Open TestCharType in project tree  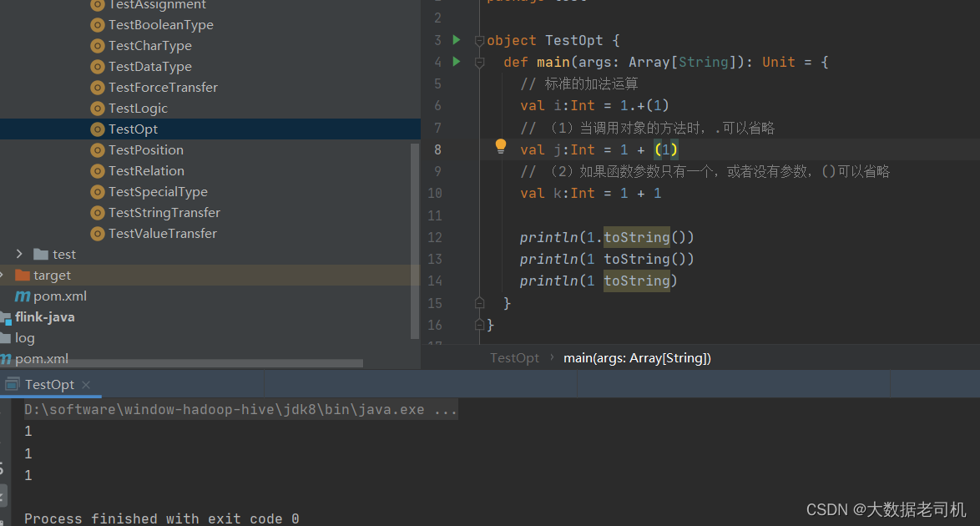150,46
